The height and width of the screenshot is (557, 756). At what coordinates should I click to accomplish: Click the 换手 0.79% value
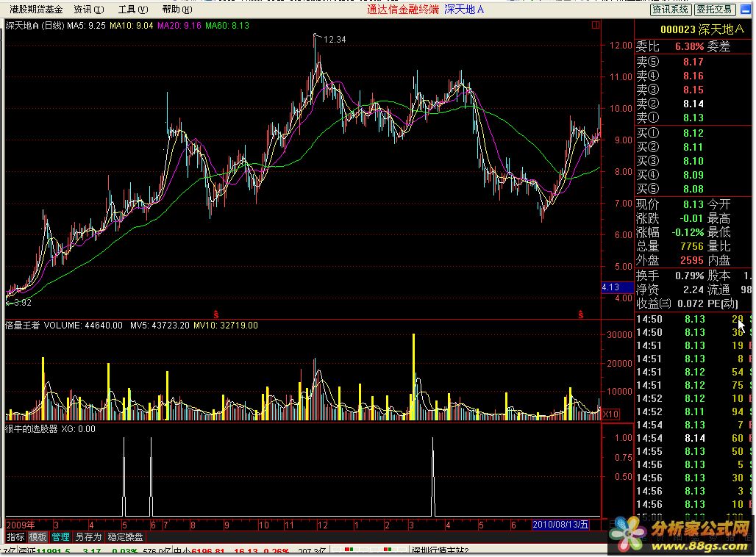click(689, 276)
